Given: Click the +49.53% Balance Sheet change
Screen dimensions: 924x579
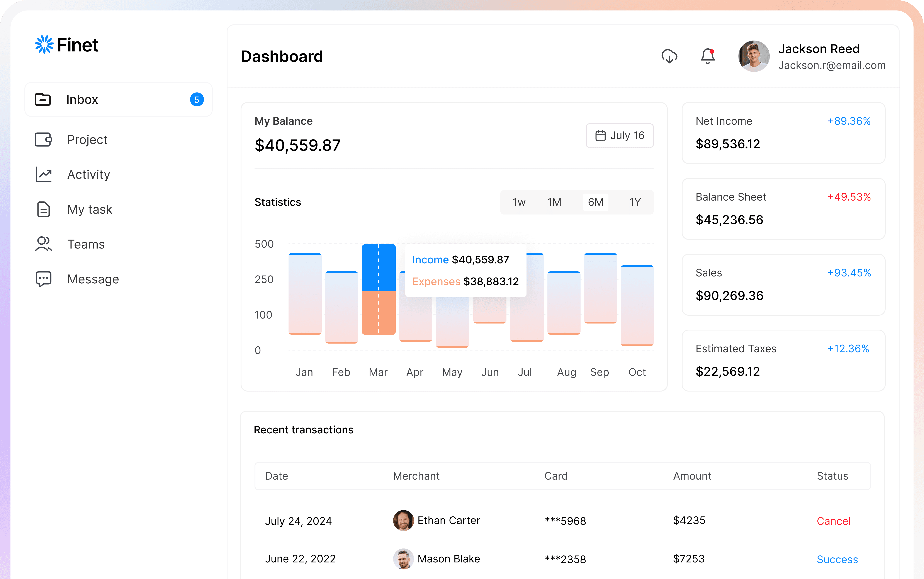Looking at the screenshot, I should [x=849, y=197].
